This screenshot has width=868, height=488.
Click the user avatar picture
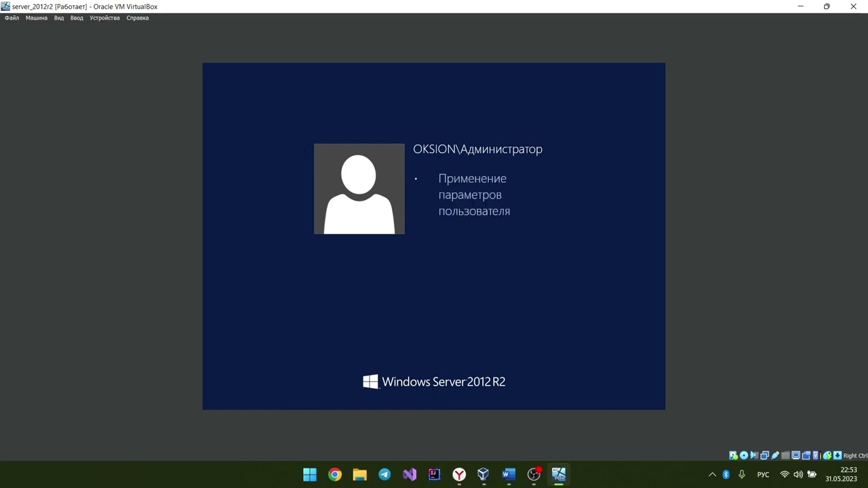pos(359,189)
